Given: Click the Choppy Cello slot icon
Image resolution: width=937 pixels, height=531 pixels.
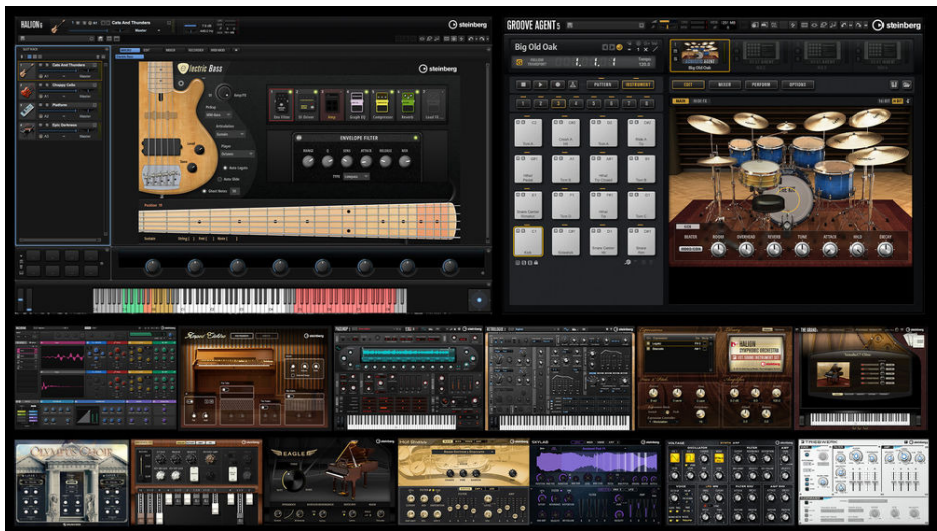Looking at the screenshot, I should 27,91.
